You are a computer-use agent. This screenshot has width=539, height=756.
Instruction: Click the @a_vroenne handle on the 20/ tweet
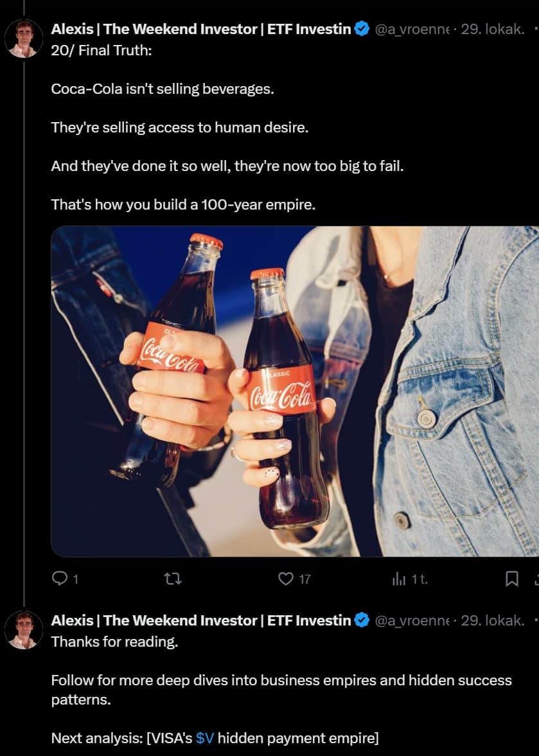tap(411, 30)
